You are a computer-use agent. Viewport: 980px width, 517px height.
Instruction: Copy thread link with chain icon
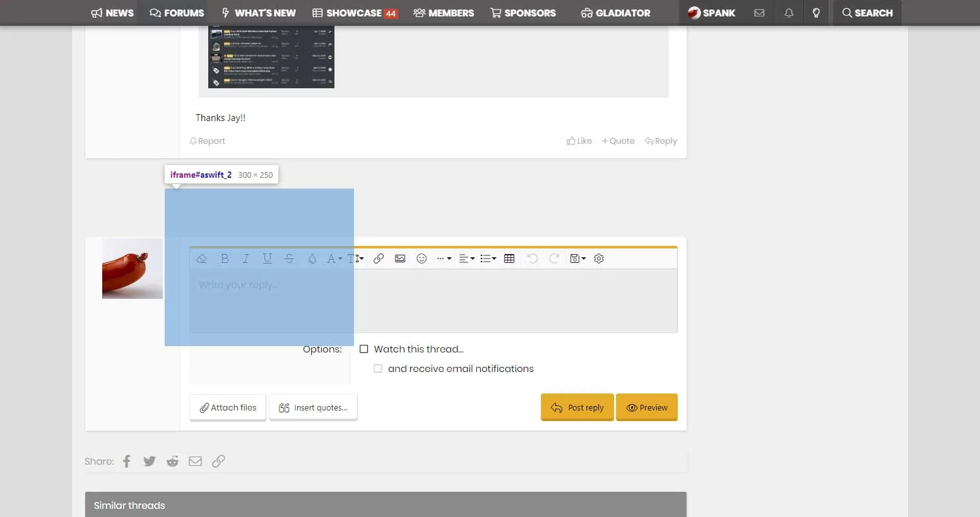pyautogui.click(x=218, y=462)
